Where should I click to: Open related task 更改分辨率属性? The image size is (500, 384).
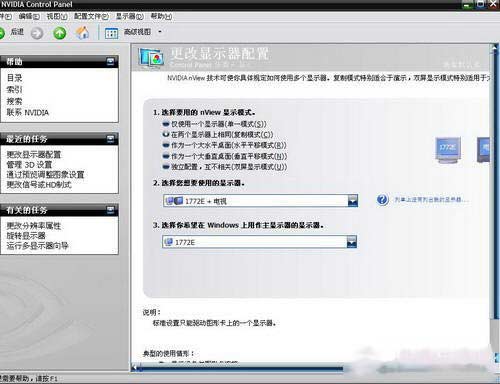point(34,226)
